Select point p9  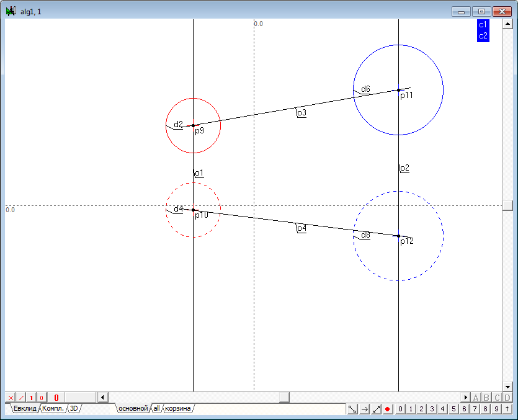click(194, 125)
